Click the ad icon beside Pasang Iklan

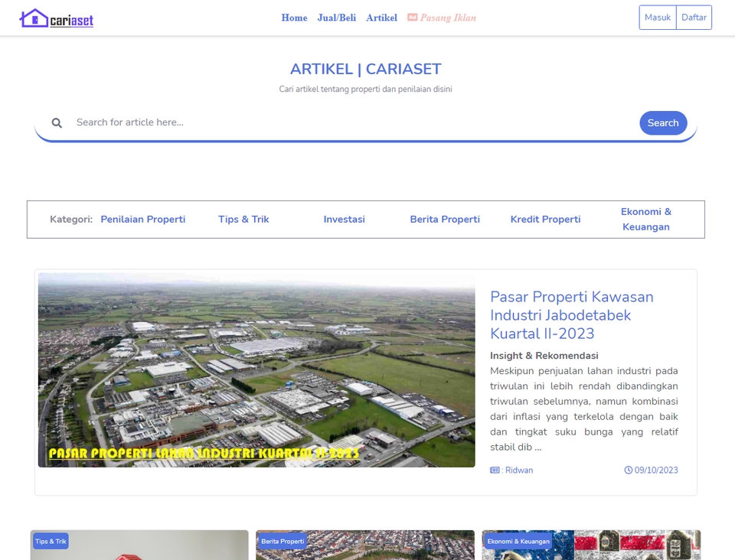pos(413,17)
